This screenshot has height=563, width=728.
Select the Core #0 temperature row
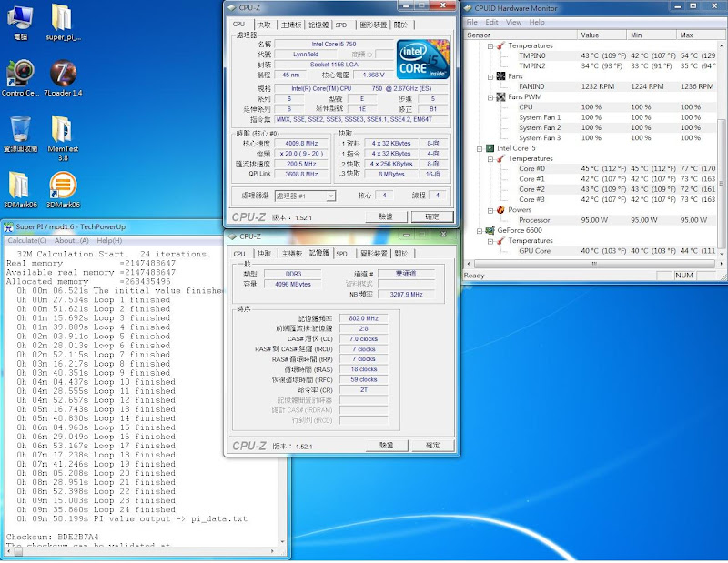click(x=616, y=168)
